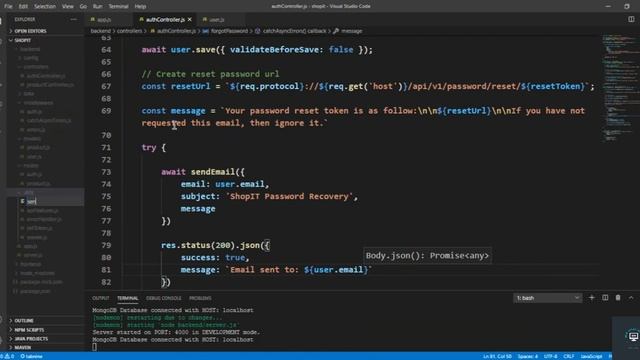
Task: Open errors and warnings count in status bar
Action: [8, 356]
